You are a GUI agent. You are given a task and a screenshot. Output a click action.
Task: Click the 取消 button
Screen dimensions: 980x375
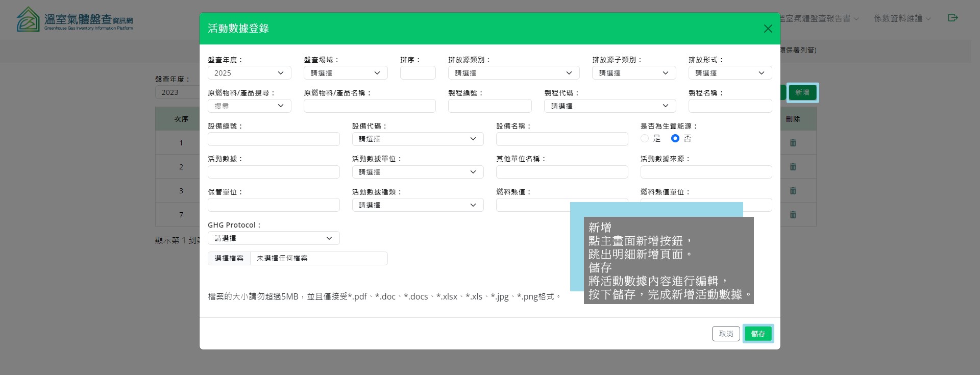coord(725,334)
